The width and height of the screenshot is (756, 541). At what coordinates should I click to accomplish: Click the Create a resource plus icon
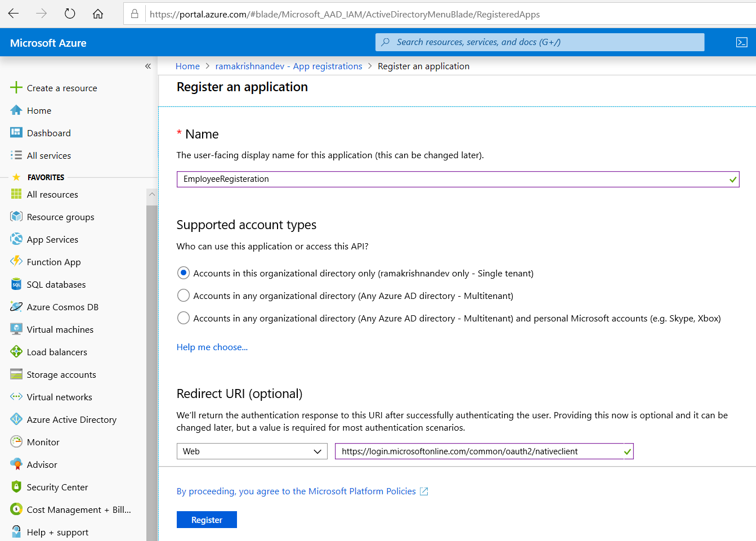point(16,87)
